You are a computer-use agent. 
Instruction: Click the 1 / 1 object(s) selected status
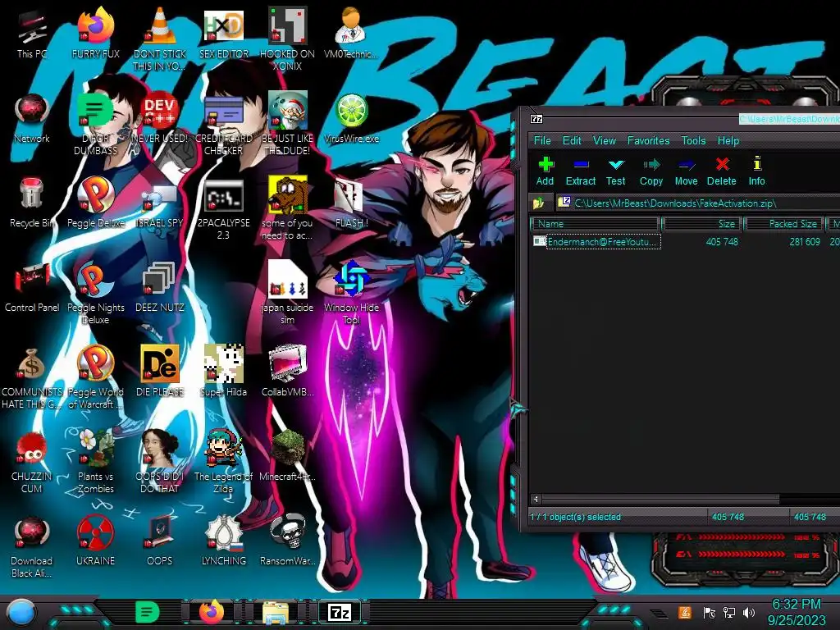coord(575,517)
